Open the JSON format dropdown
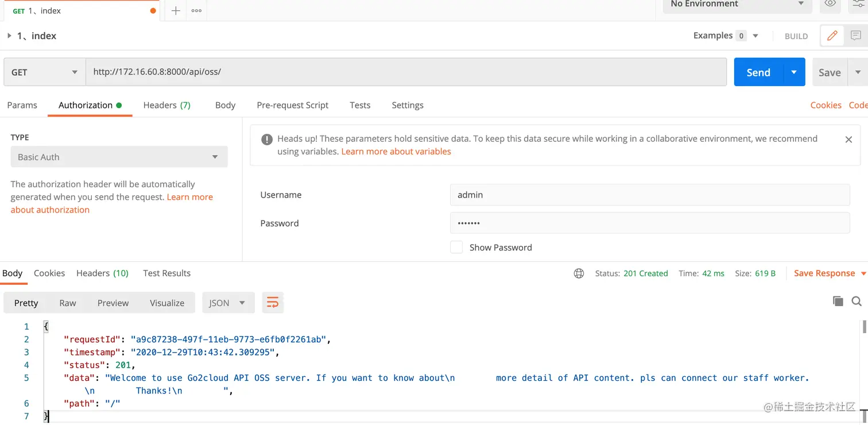Viewport: 868px width, 425px height. [x=228, y=303]
